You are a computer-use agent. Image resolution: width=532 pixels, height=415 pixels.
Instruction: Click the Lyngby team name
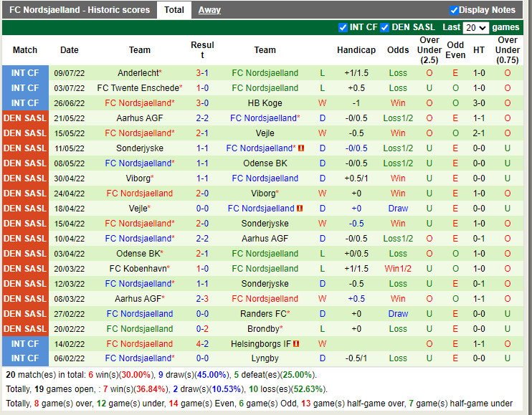265,358
